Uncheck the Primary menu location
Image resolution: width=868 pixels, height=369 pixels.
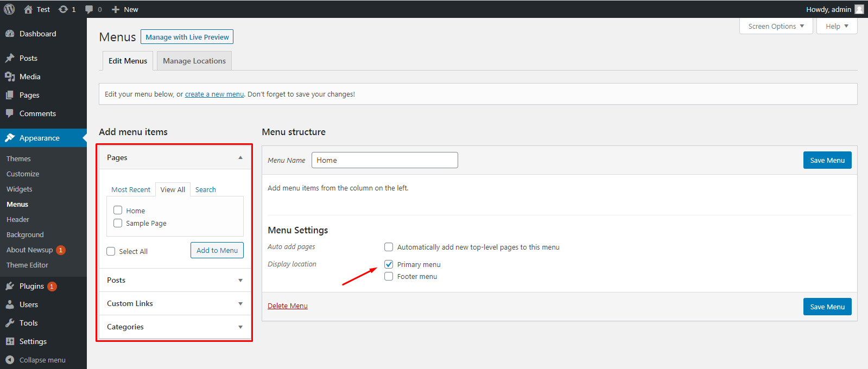point(389,264)
